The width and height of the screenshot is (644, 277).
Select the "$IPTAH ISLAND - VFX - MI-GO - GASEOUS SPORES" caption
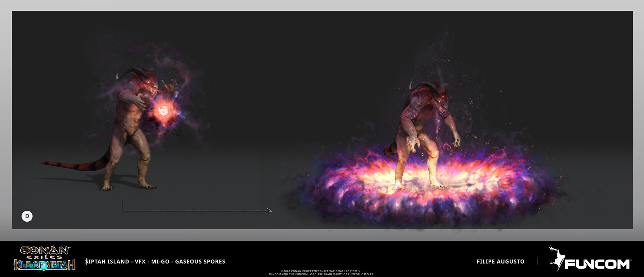pos(155,262)
